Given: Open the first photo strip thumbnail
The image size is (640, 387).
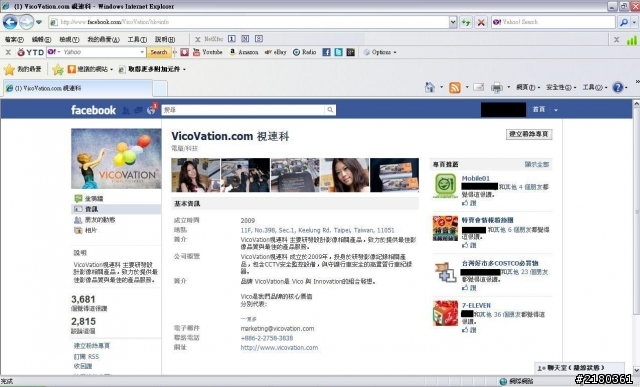Looking at the screenshot, I should (x=196, y=175).
